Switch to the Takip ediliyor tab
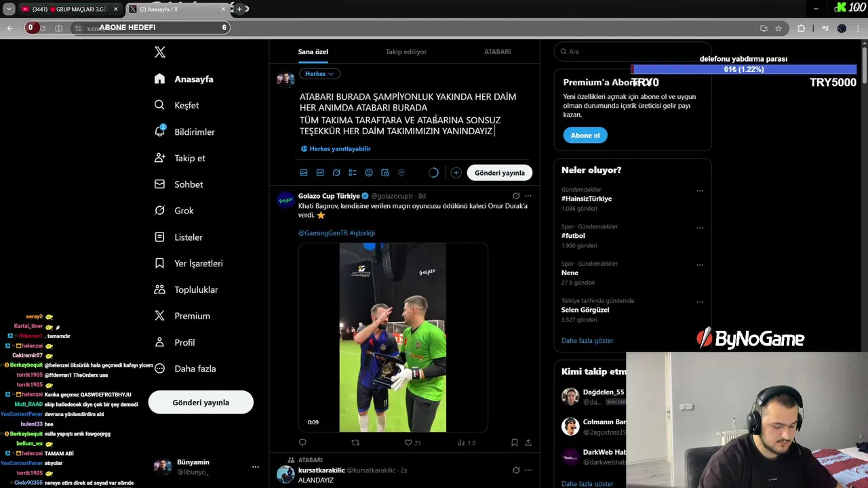The height and width of the screenshot is (488, 868). (x=406, y=52)
